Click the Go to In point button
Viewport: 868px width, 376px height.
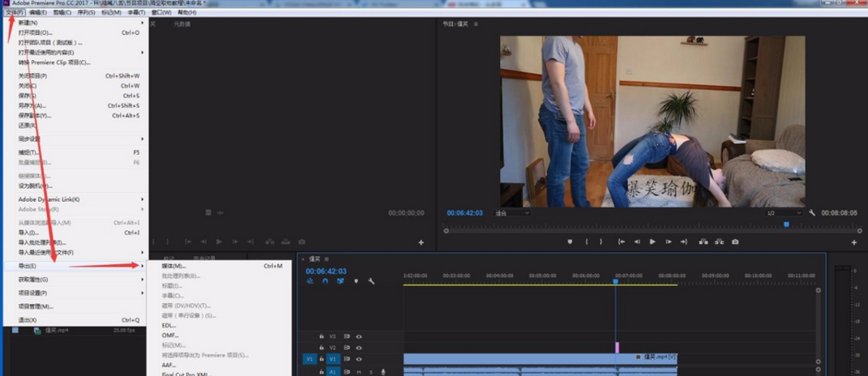tap(622, 241)
